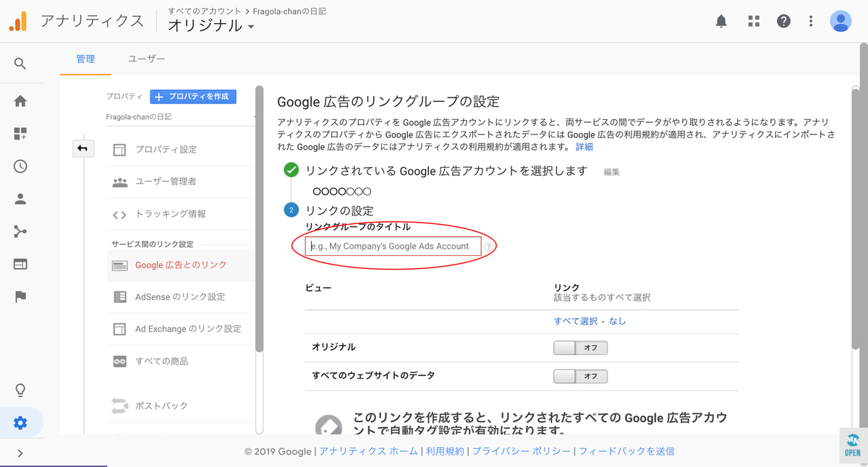Expand the sidebar with the chevron
This screenshot has height=467, width=868.
pyautogui.click(x=20, y=453)
